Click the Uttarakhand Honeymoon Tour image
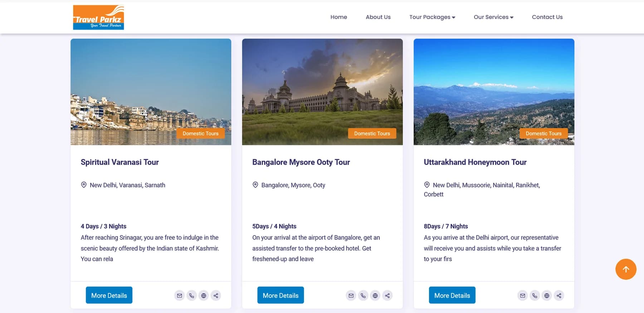 494,92
